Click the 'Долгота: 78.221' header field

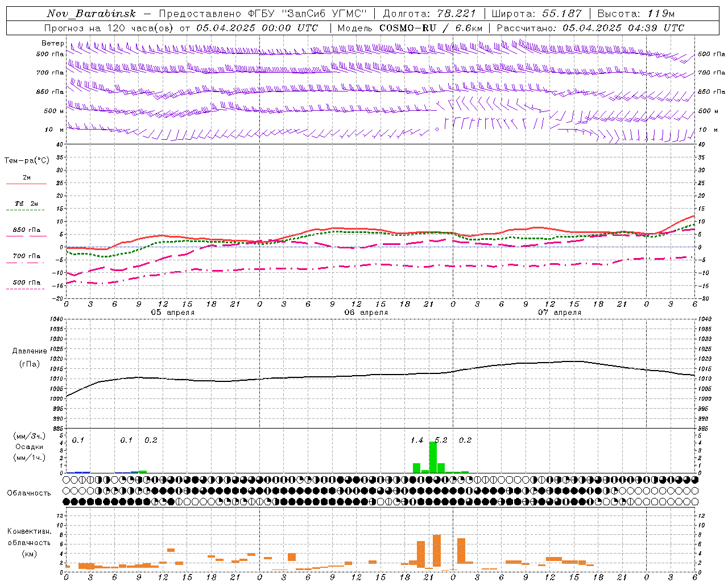(429, 13)
